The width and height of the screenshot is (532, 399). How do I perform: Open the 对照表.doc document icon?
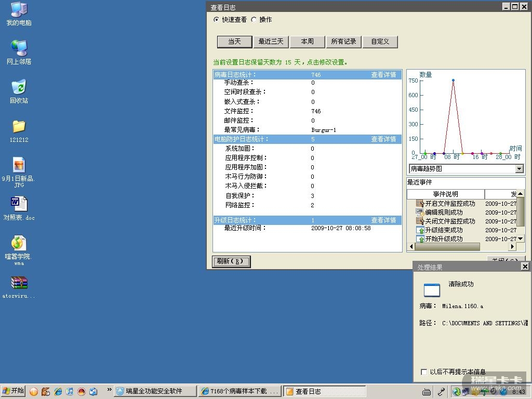point(19,203)
